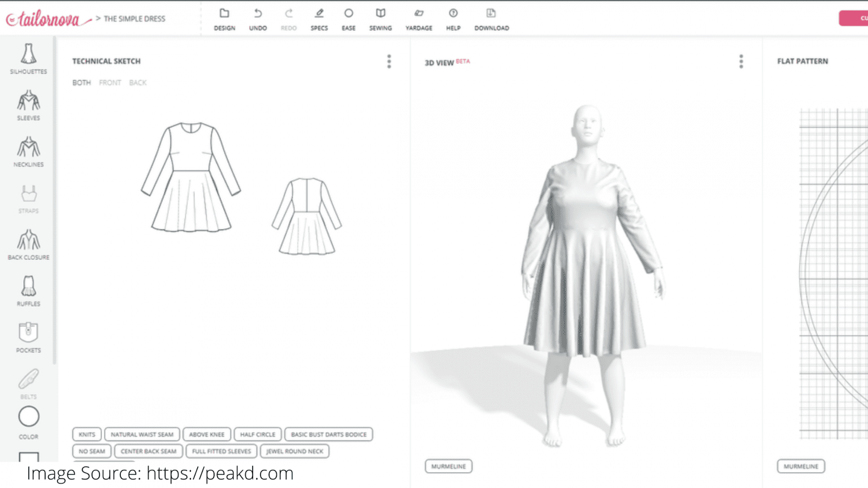
Task: Click Murmeline button under Flat Pattern
Action: click(x=801, y=467)
